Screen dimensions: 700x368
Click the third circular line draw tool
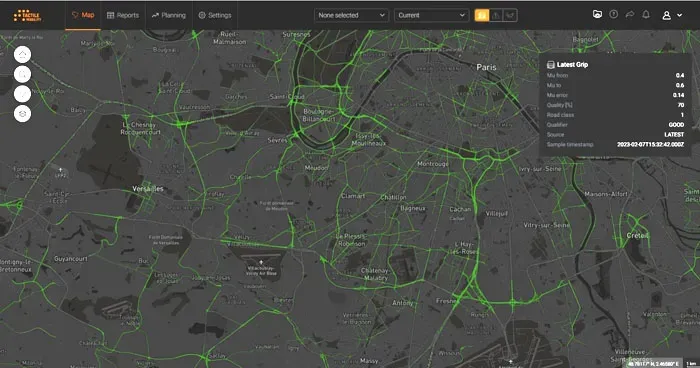click(x=22, y=94)
